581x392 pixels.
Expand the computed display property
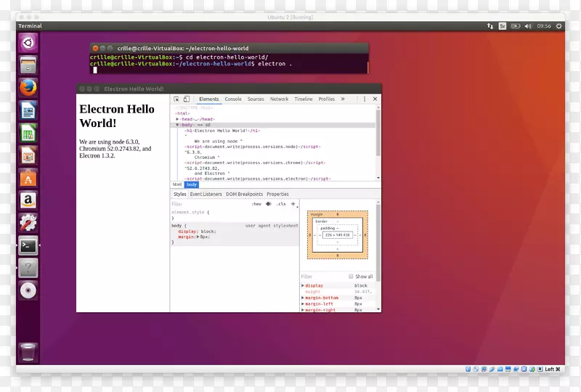coord(303,286)
